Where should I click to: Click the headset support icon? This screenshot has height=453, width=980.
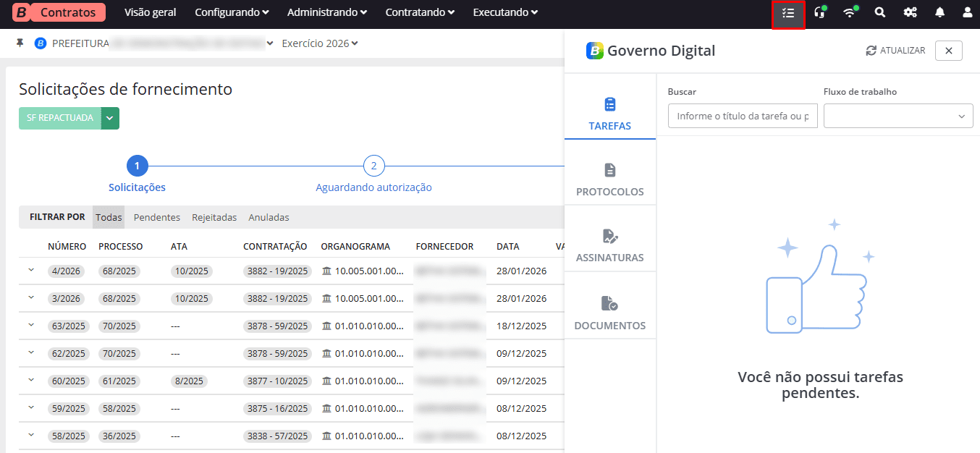[x=819, y=13]
